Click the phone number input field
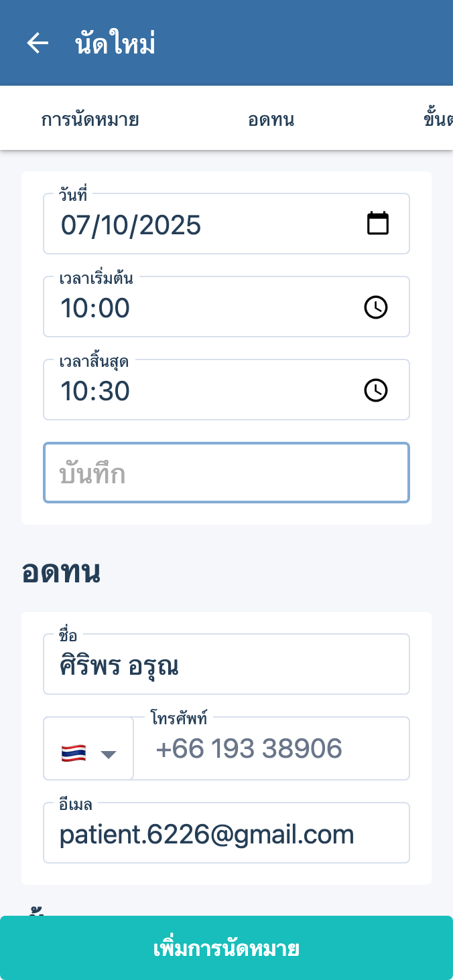Screen dimensions: 453x980 click(271, 749)
